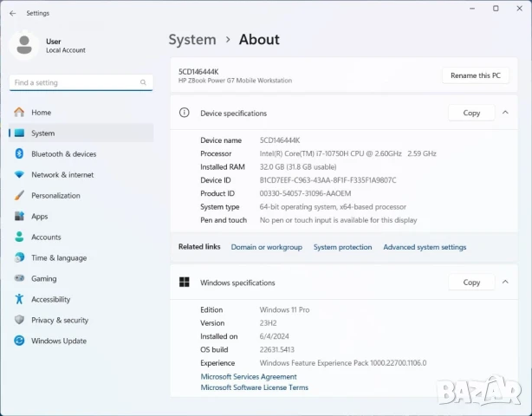This screenshot has width=532, height=416.
Task: Open the Privacy & security shield icon
Action: [19, 321]
